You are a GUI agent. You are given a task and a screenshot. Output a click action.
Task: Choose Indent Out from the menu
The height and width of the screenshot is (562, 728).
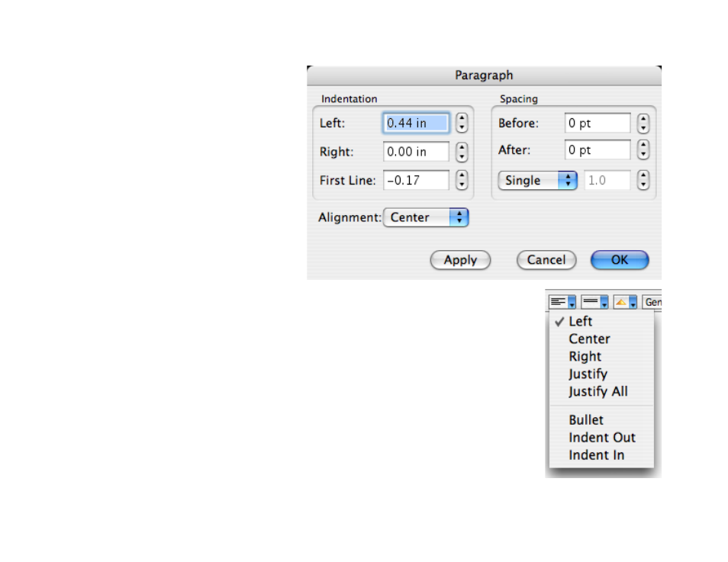[602, 438]
